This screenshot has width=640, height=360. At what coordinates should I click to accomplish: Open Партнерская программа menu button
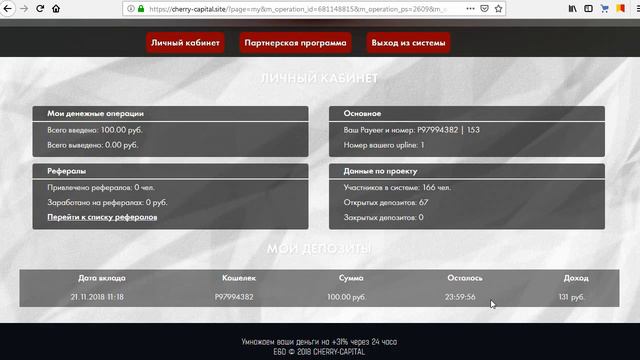coord(296,42)
